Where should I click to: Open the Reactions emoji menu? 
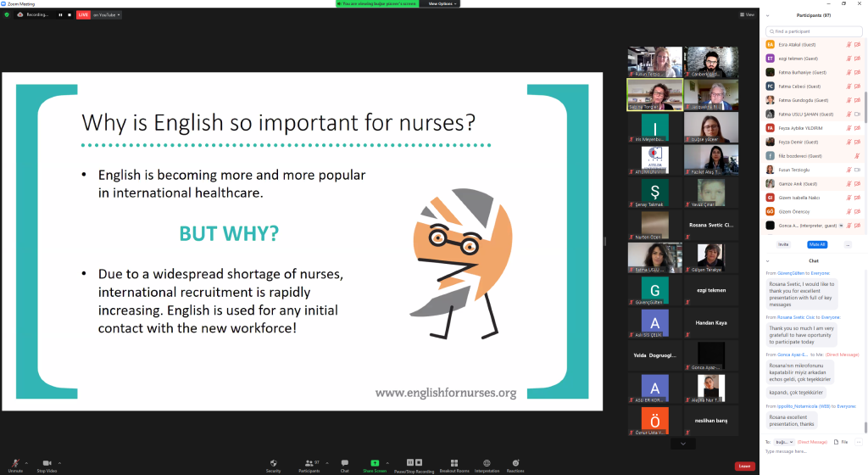pyautogui.click(x=515, y=463)
